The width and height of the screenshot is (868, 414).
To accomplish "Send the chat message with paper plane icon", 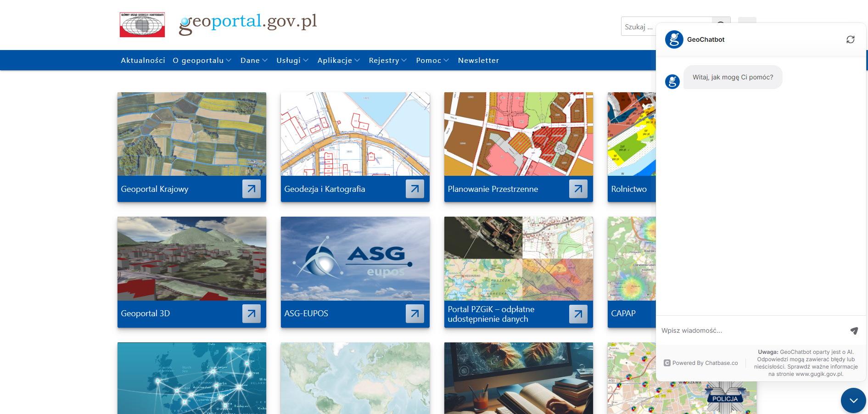I will (854, 330).
